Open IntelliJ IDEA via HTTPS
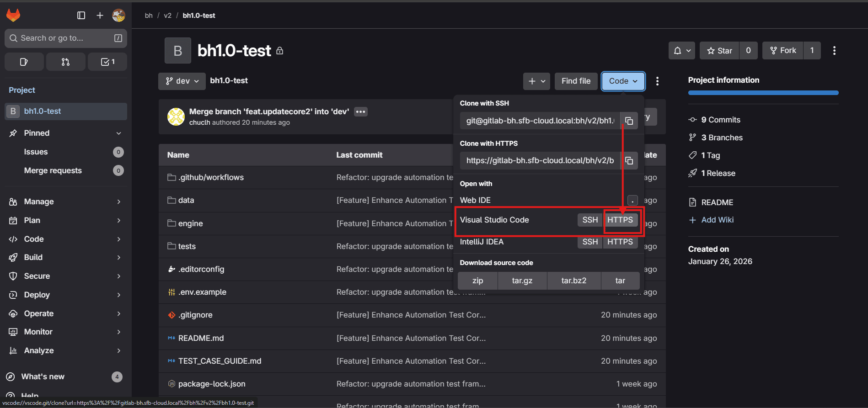The height and width of the screenshot is (408, 868). (x=620, y=242)
